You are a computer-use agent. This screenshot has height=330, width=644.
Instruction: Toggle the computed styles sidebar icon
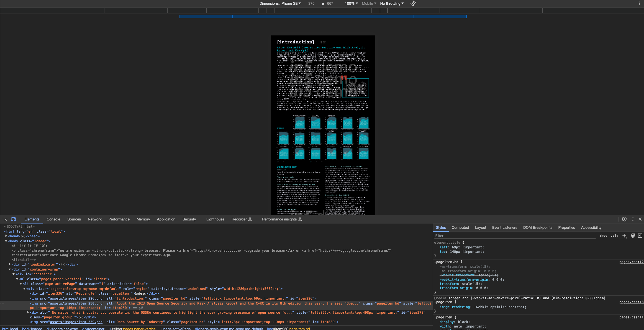[640, 236]
